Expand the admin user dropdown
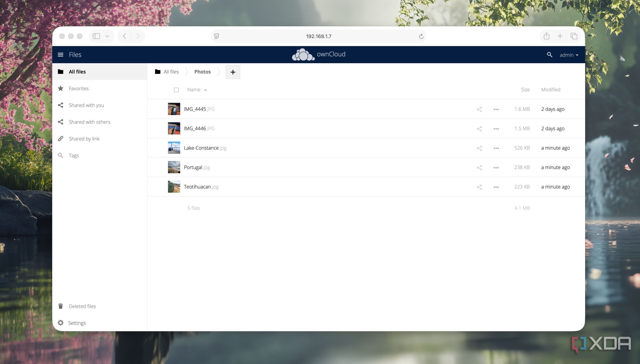Screen dimensions: 640x364 click(x=569, y=55)
